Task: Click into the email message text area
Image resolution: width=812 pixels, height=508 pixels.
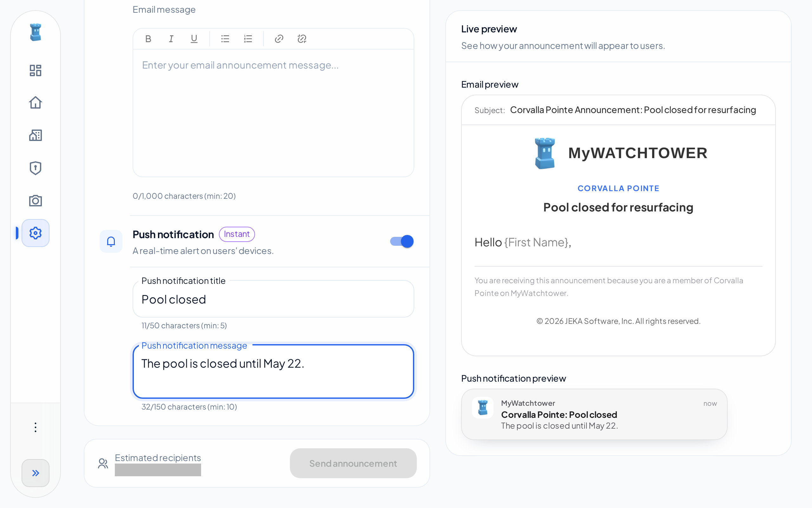Action: [273, 113]
